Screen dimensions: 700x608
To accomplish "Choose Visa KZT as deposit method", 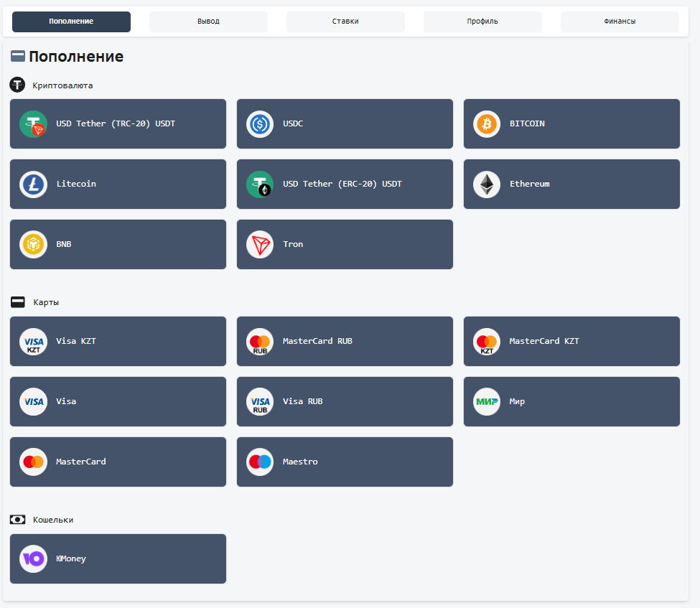I will click(x=118, y=341).
